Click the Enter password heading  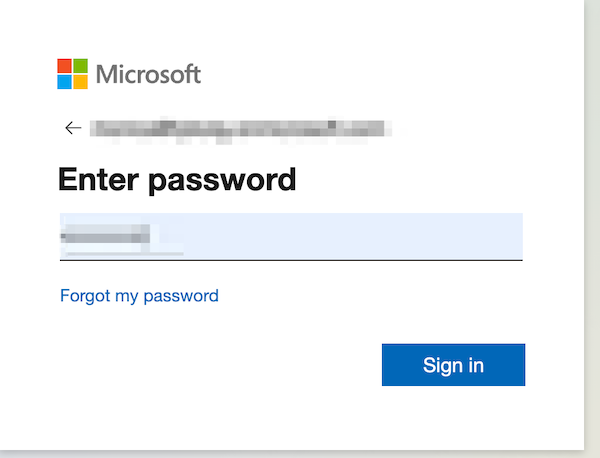pyautogui.click(x=177, y=180)
